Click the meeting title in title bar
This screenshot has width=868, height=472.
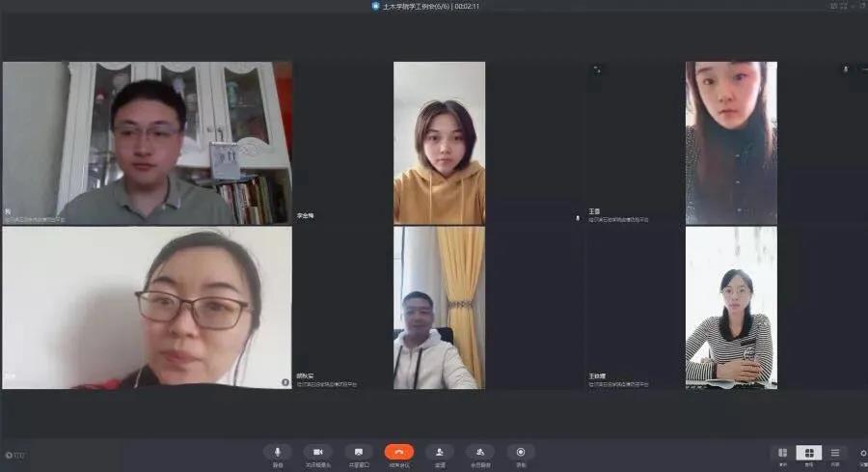(x=425, y=6)
